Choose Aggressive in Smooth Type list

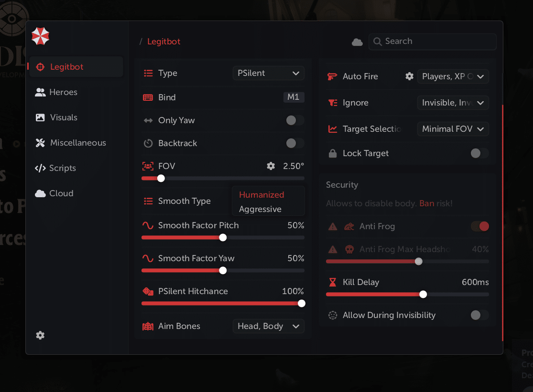coord(260,209)
